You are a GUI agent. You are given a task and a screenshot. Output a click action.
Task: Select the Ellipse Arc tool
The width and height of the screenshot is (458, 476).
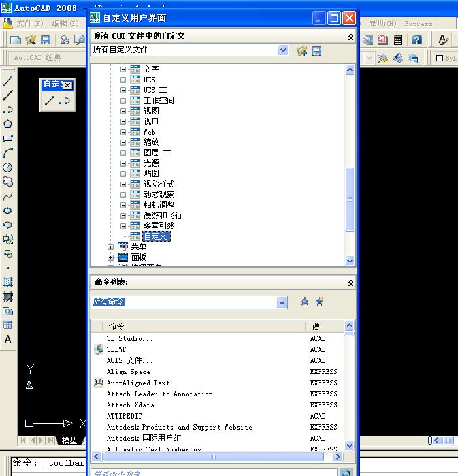[8, 225]
